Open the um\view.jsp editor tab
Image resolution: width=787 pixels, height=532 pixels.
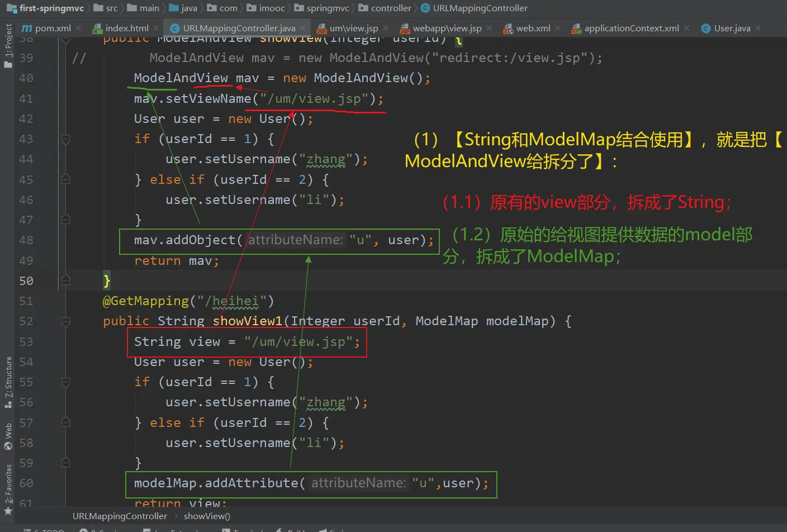click(x=353, y=28)
